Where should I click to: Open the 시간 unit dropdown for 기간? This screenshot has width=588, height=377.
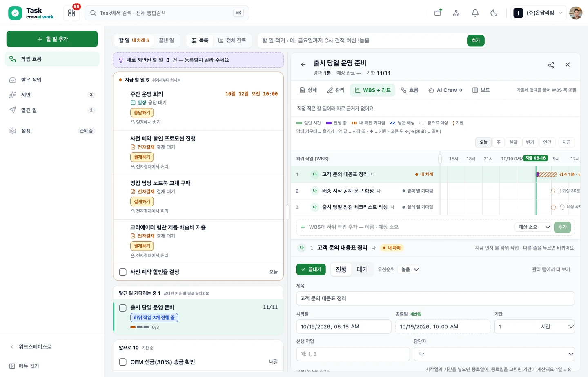(556, 327)
